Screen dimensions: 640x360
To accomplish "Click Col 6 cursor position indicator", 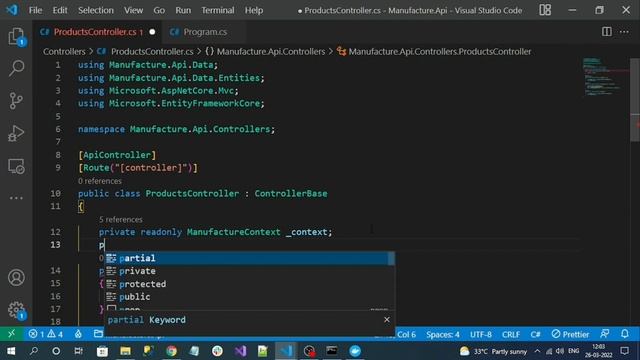I will [x=406, y=334].
